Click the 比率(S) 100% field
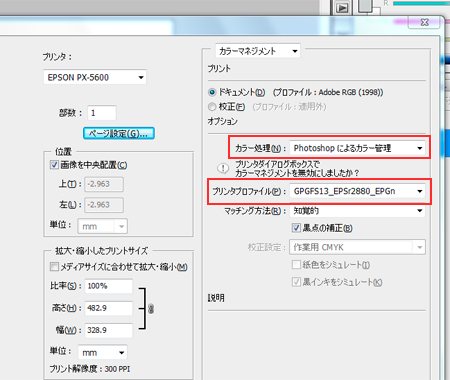Image resolution: width=450 pixels, height=380 pixels. point(109,286)
